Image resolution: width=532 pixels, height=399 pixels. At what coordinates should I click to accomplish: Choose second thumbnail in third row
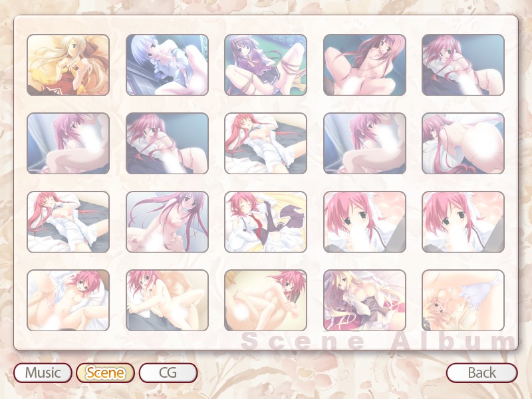[167, 222]
